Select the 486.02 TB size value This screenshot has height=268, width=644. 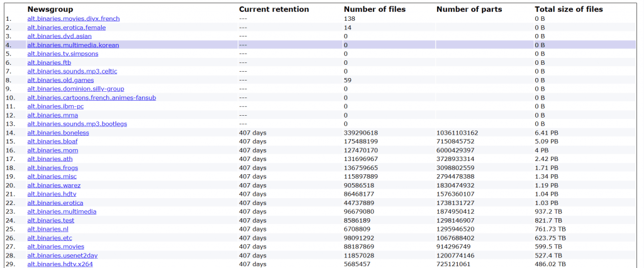coord(550,264)
